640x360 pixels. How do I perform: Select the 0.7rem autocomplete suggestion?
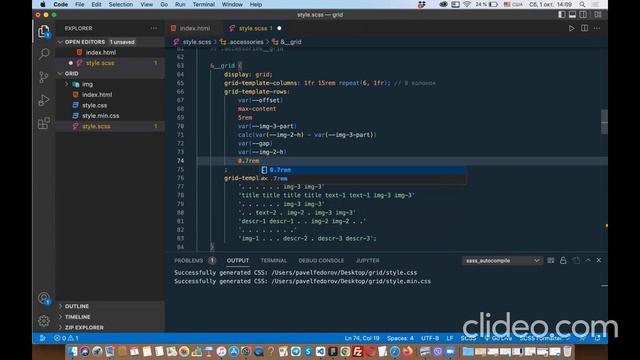point(363,170)
